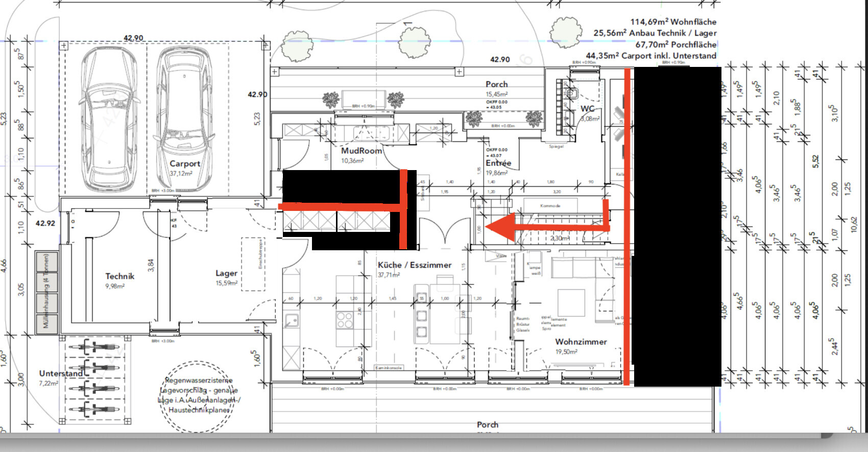This screenshot has width=868, height=452.
Task: Click the Küche / Esszimmer label
Action: click(x=414, y=265)
